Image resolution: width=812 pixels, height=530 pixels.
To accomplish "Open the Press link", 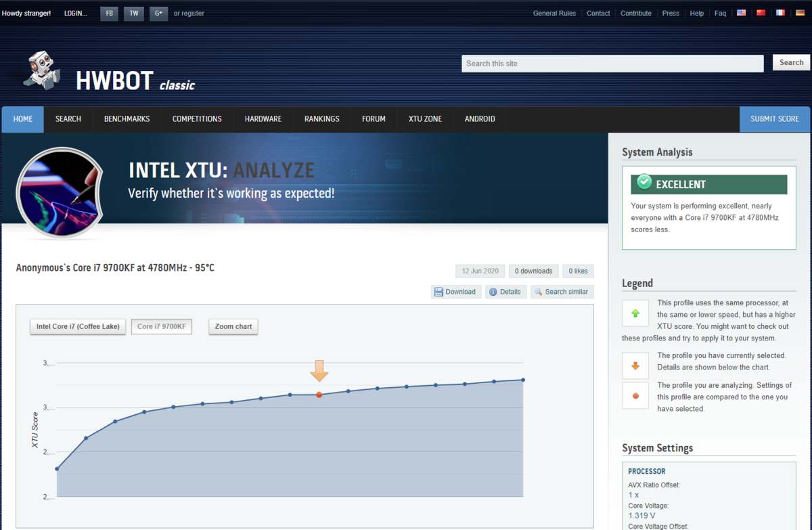I will coord(671,13).
